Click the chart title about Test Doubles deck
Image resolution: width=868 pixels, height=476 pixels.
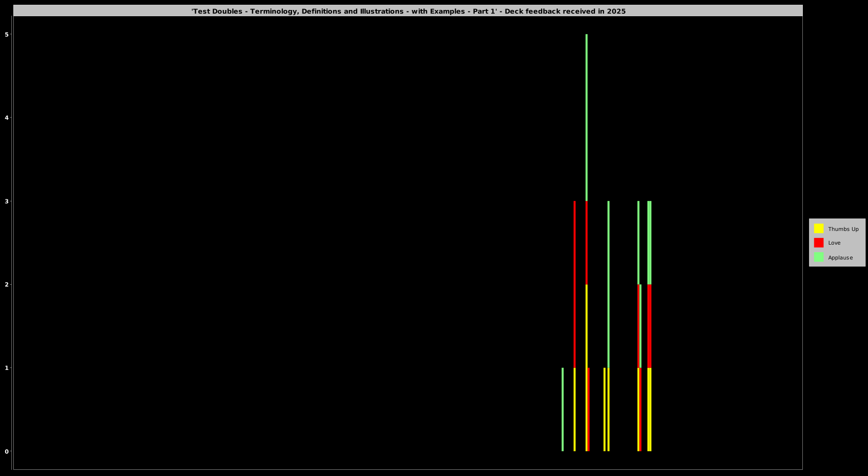pyautogui.click(x=408, y=11)
